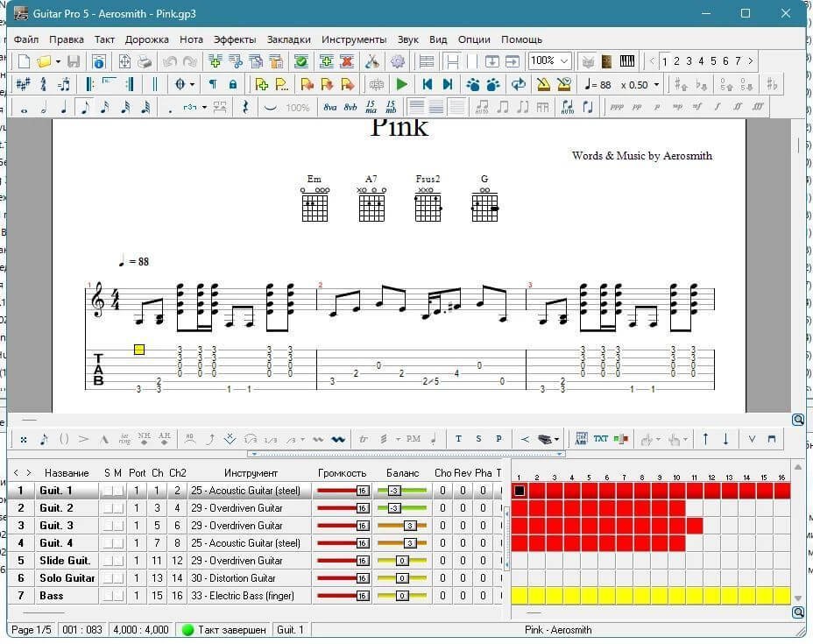
Task: Click 29 - Overdriven Guitar for Guit. 2
Action: pyautogui.click(x=237, y=508)
